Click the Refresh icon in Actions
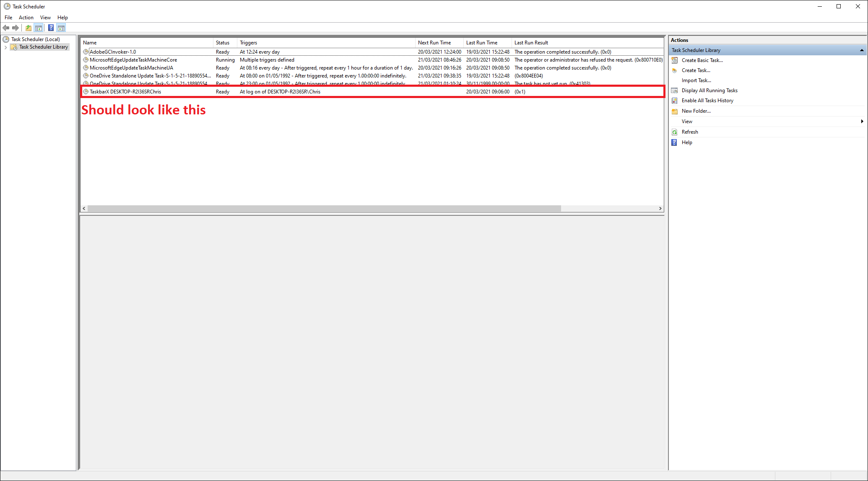This screenshot has height=481, width=868. [x=674, y=132]
